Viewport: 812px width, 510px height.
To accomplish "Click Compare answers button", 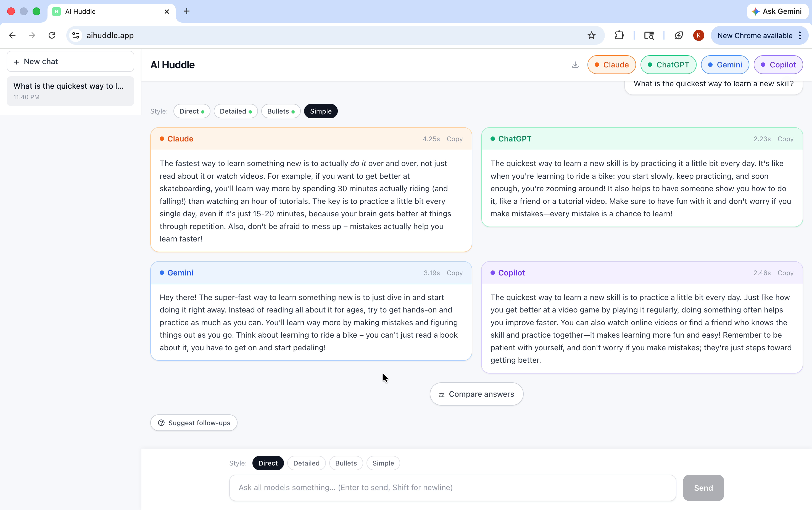I will [476, 394].
